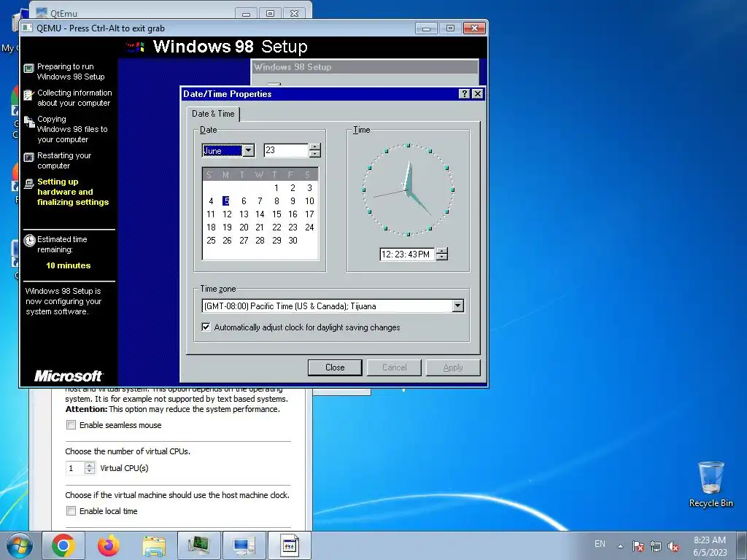Click the time field showing 12:23:43 PM
This screenshot has height=560, width=747.
[x=407, y=254]
